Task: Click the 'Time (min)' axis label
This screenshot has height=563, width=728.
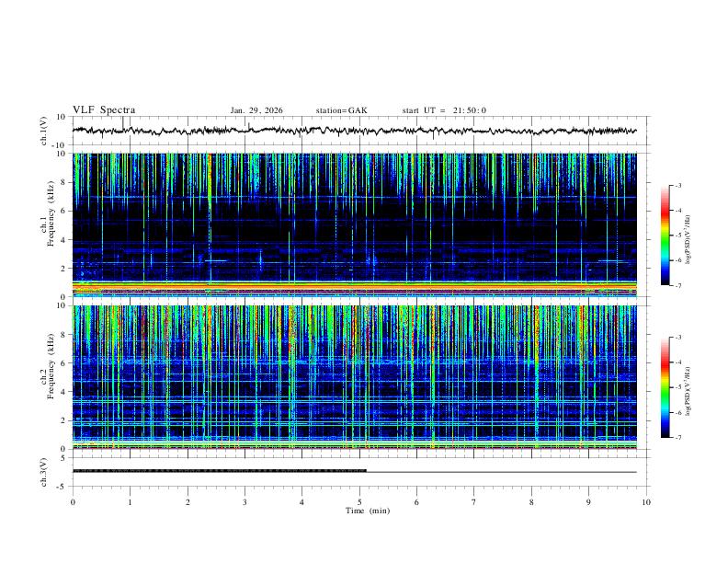Action: (368, 511)
